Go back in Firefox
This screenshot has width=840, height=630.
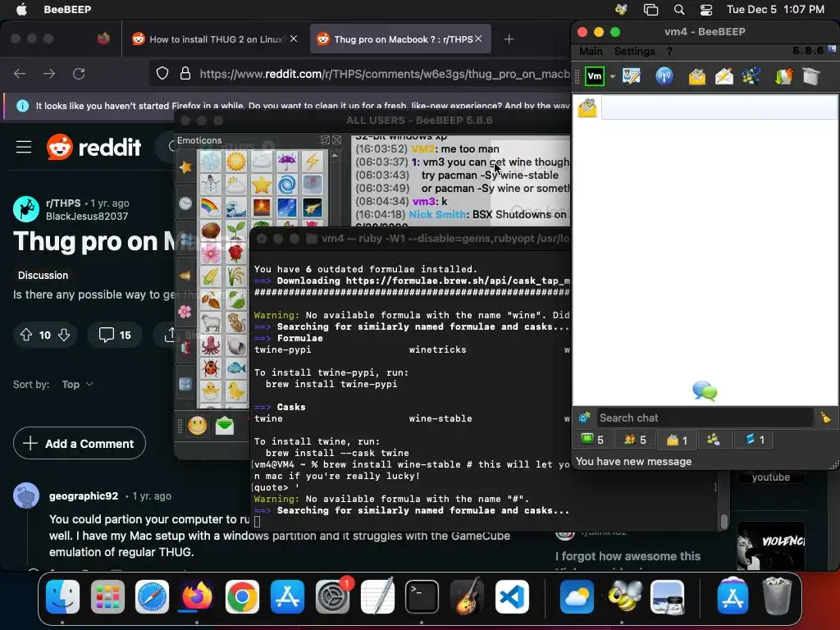click(20, 74)
